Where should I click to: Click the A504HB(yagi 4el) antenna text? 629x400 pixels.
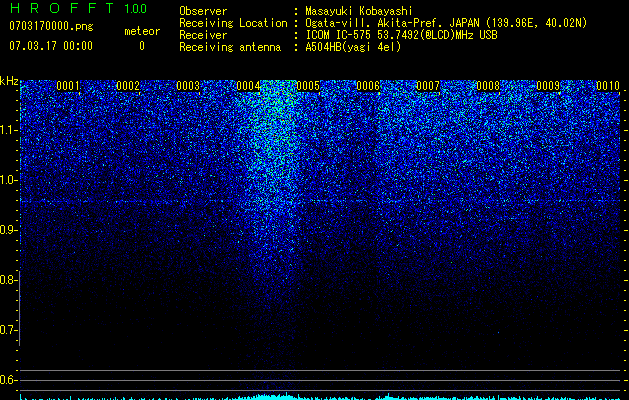353,47
